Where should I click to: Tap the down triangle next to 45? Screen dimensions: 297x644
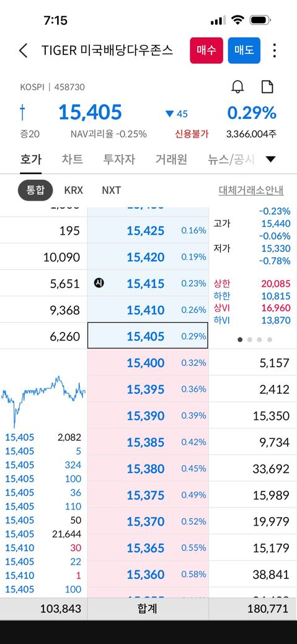click(x=169, y=114)
